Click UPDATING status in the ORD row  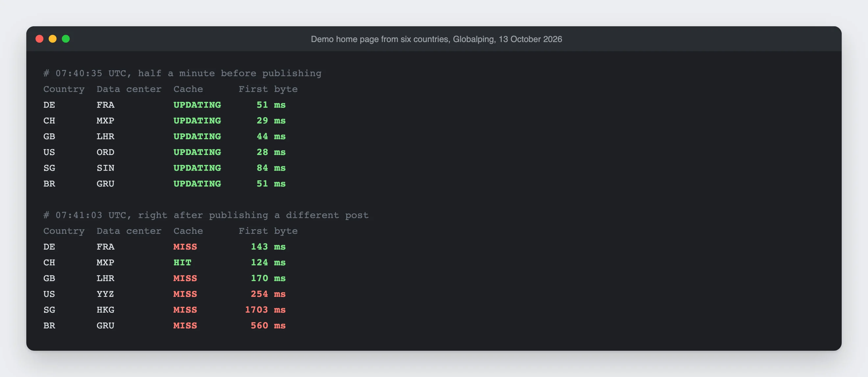pyautogui.click(x=197, y=152)
